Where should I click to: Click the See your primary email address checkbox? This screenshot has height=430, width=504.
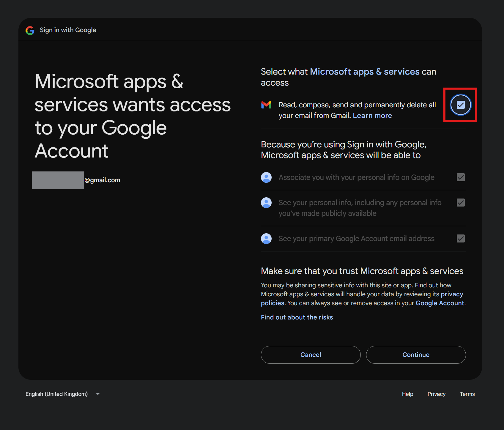461,239
